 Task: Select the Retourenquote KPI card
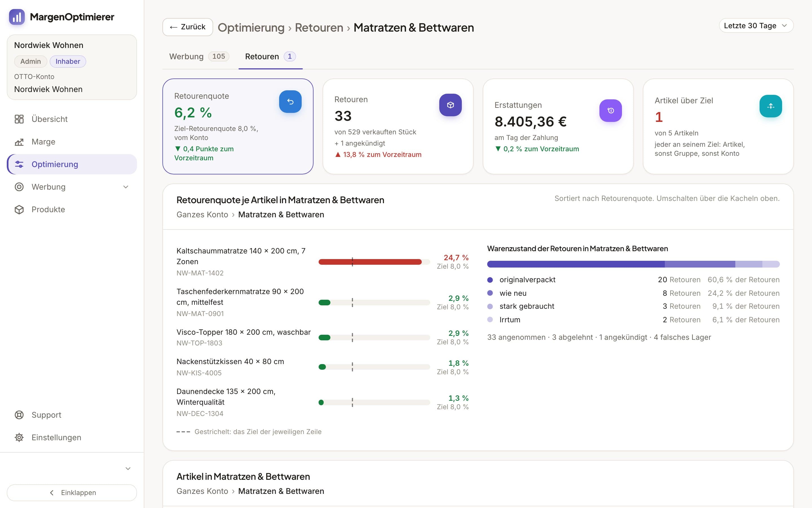click(238, 126)
